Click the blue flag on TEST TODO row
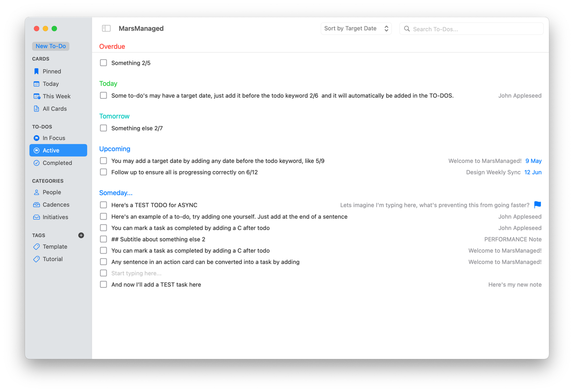Screen dimensions: 574x392 click(x=538, y=205)
